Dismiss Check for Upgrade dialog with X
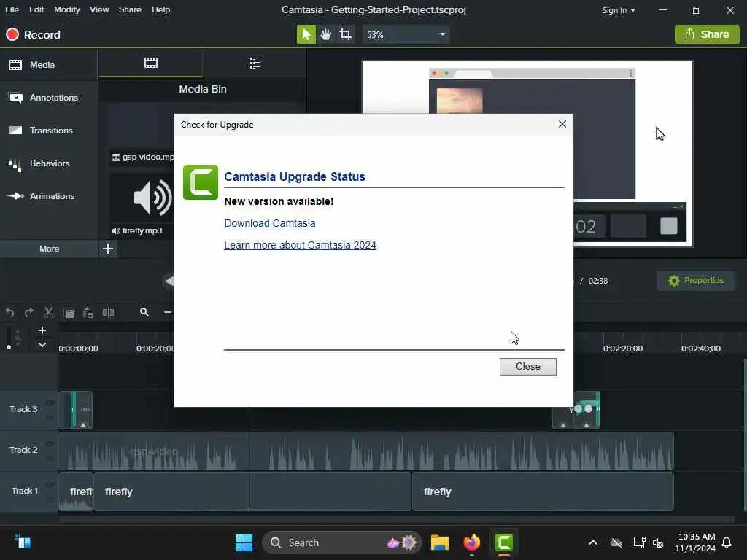747x560 pixels. [x=562, y=124]
